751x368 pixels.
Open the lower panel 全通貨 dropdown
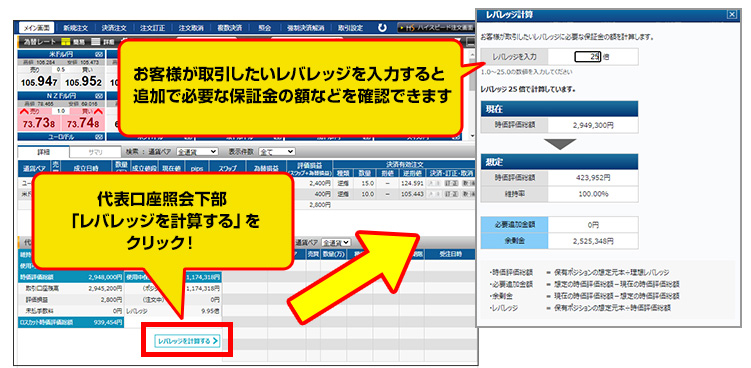[336, 242]
